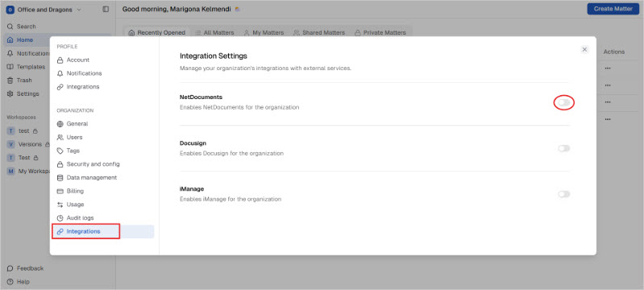The width and height of the screenshot is (644, 290).
Task: Click the arrows icon beside Usage
Action: click(x=60, y=204)
